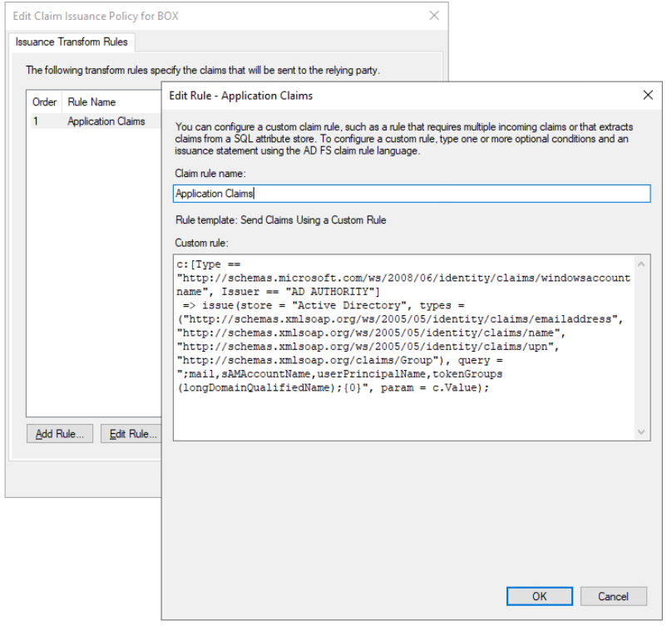Click the scroll down arrow of Custom rule box
This screenshot has width=672, height=626.
click(642, 432)
